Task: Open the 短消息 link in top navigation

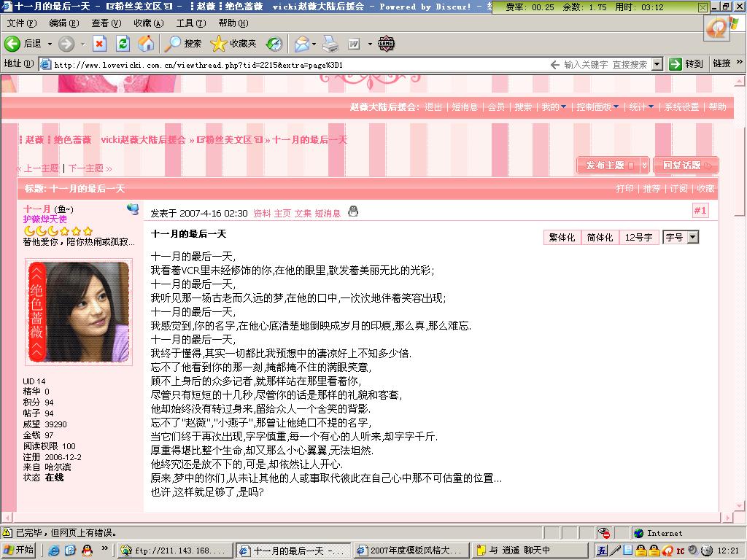Action: 465,107
